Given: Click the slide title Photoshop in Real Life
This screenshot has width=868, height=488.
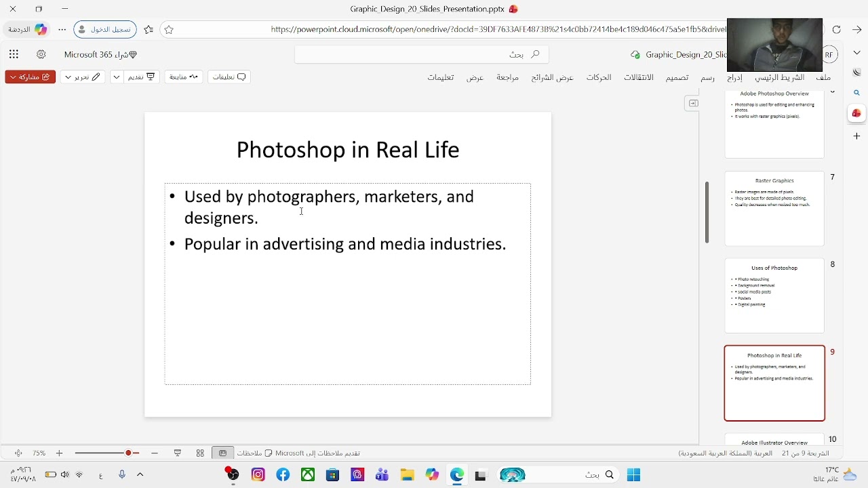Looking at the screenshot, I should pos(348,150).
